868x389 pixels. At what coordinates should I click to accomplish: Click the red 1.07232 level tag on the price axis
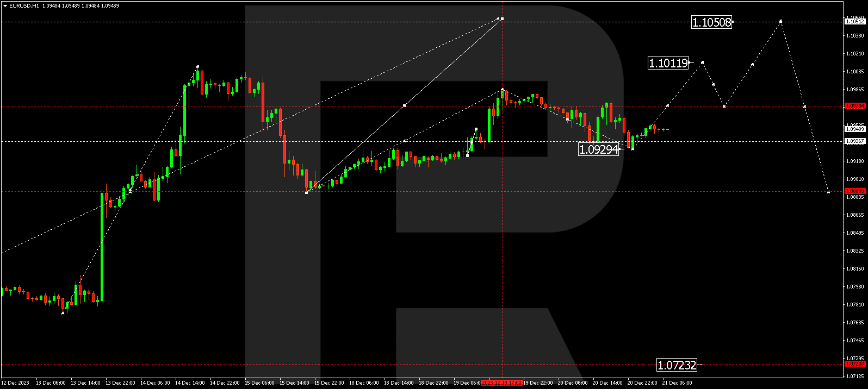point(855,364)
